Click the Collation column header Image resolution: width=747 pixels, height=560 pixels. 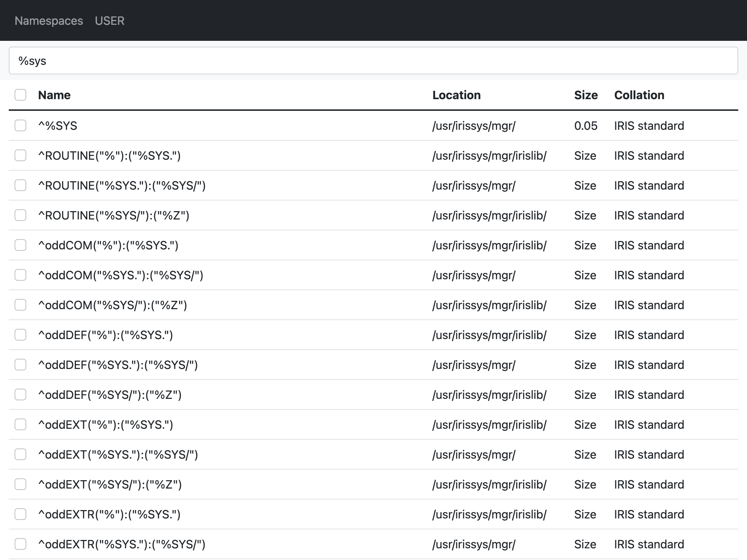[639, 95]
